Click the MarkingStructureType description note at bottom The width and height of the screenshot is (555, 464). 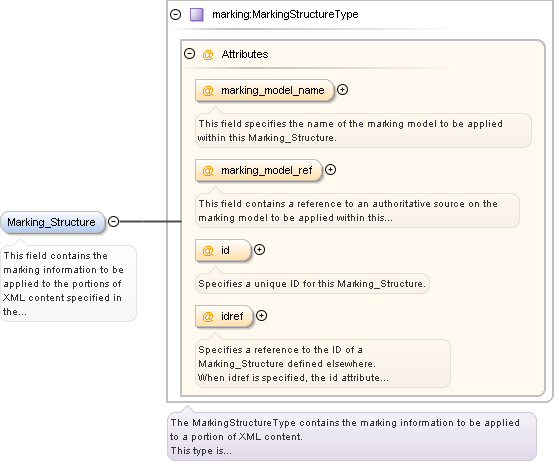352,436
